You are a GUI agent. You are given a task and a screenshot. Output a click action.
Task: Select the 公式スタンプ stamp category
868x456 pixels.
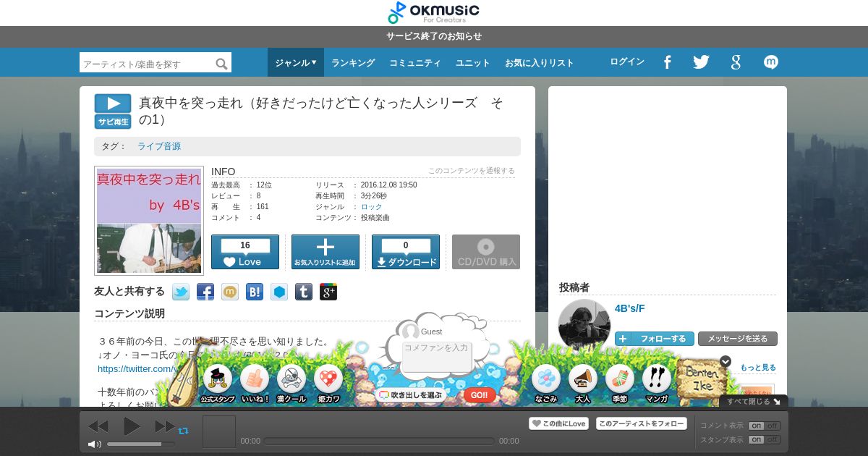tap(218, 384)
